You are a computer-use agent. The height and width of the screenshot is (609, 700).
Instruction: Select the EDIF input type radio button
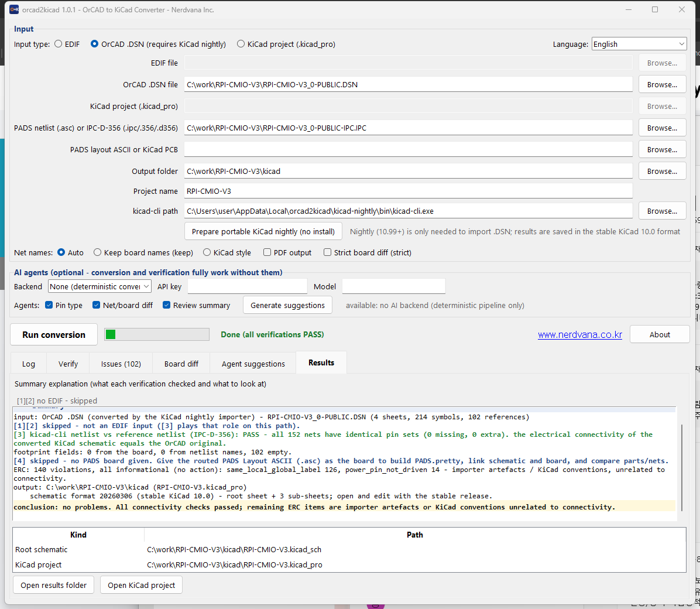pyautogui.click(x=58, y=44)
